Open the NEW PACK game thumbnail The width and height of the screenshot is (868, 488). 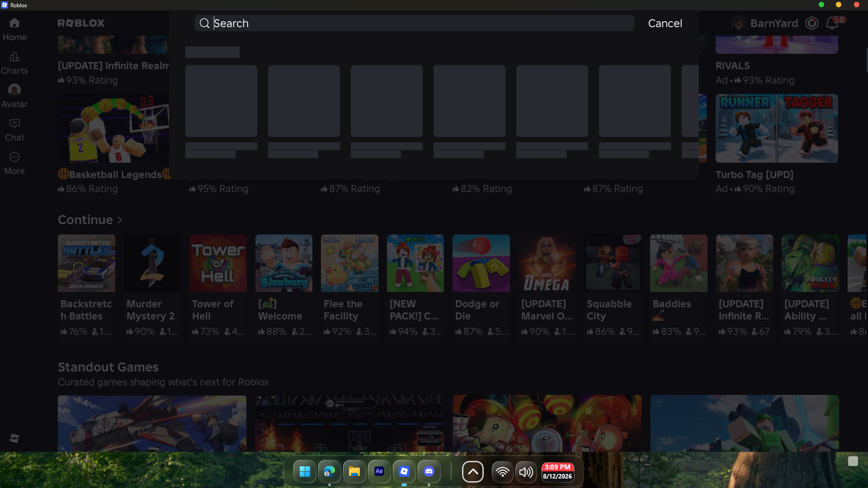point(415,263)
